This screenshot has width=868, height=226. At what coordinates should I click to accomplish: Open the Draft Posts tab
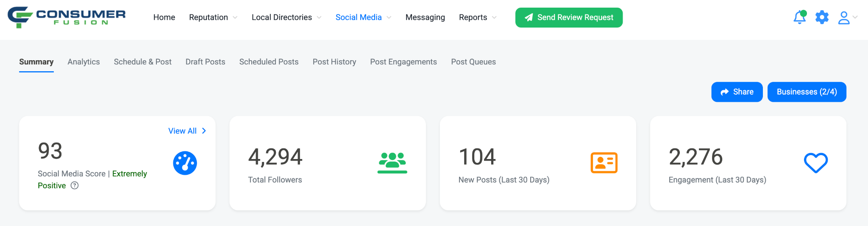tap(205, 62)
